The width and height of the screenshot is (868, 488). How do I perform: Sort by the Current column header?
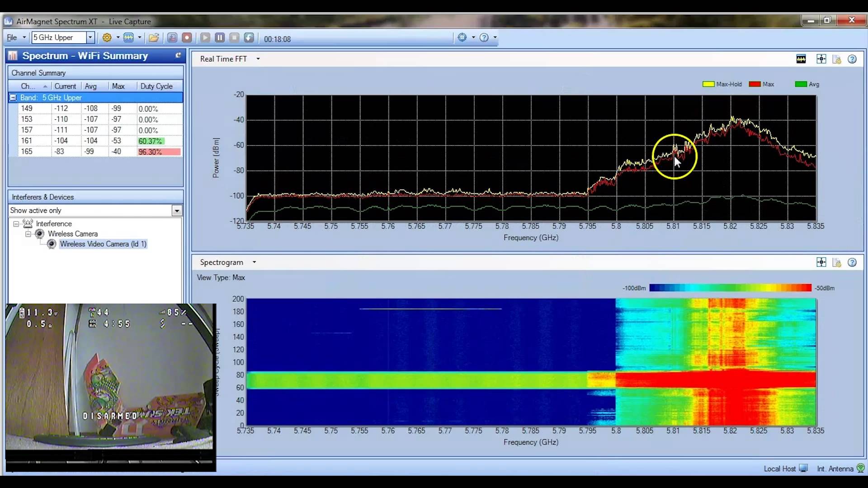(66, 86)
